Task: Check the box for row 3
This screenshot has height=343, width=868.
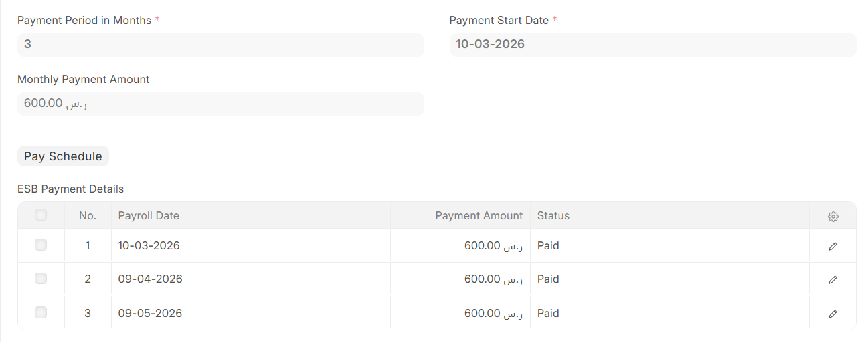Action: coord(41,312)
